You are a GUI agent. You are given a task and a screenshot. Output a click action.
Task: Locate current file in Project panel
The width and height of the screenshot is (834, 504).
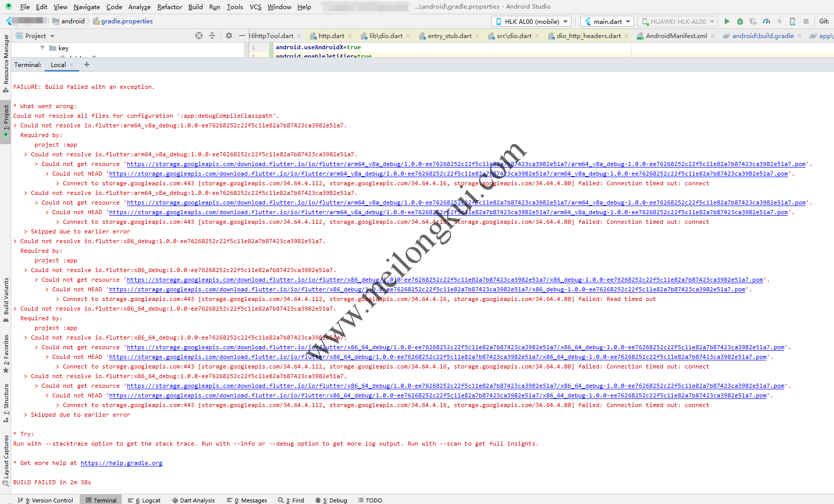[x=199, y=36]
